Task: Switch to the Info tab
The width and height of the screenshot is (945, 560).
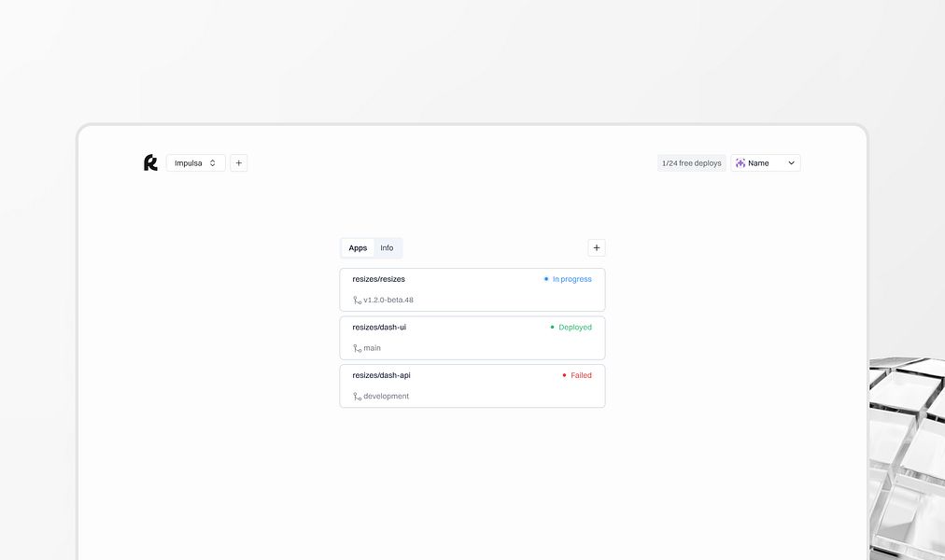Action: click(x=387, y=247)
